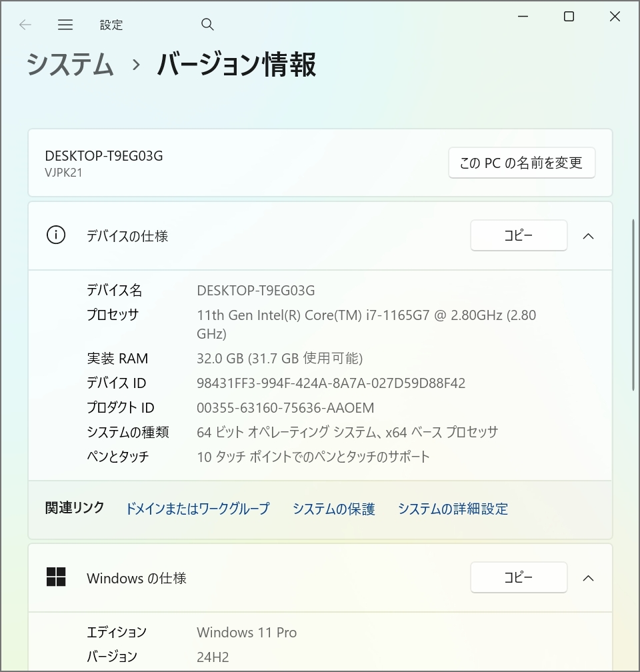
Task: Copy the デバイスの仕様 details
Action: (x=519, y=235)
